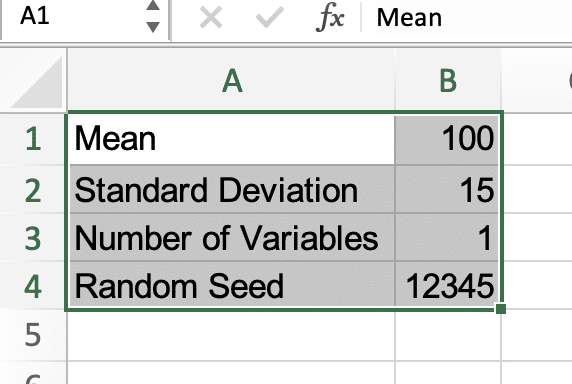Click the cell containing 12345
572x384 pixels.
pos(447,286)
